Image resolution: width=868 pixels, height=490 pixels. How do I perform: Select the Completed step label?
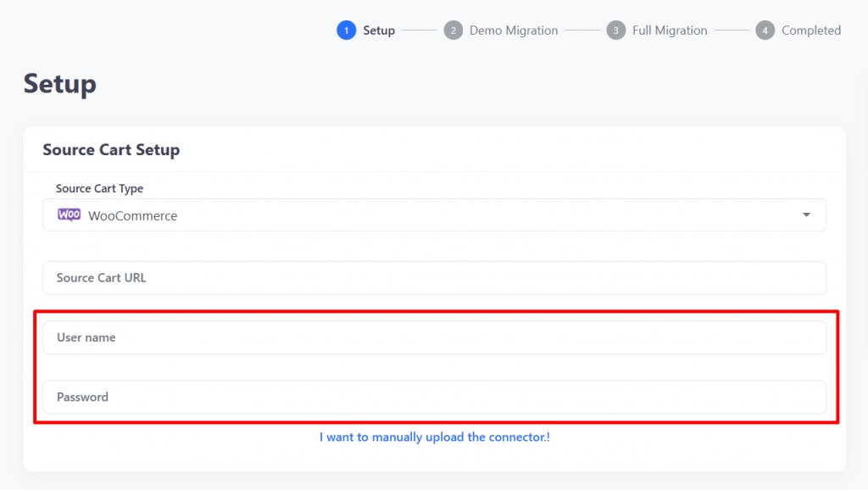[811, 31]
